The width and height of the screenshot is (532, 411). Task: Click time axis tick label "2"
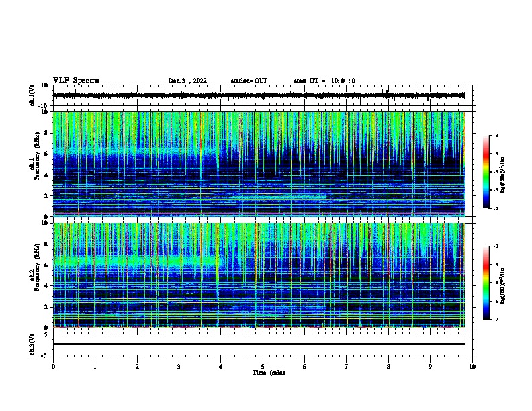137,367
